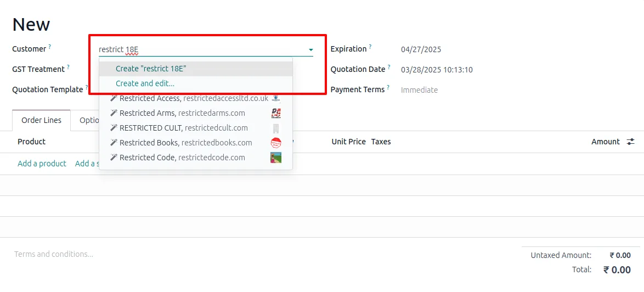
Task: Click the Product column header
Action: coord(32,142)
